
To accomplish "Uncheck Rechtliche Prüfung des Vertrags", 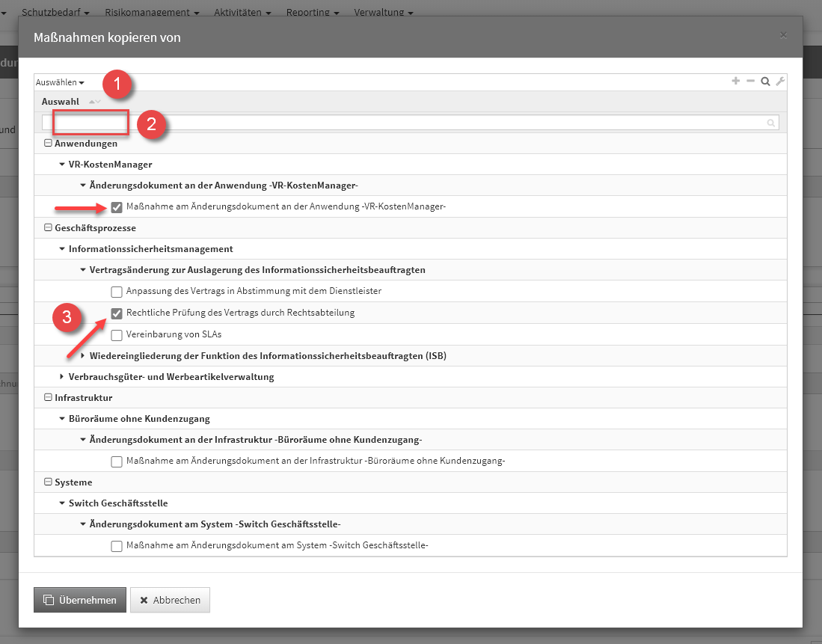I will pos(117,313).
